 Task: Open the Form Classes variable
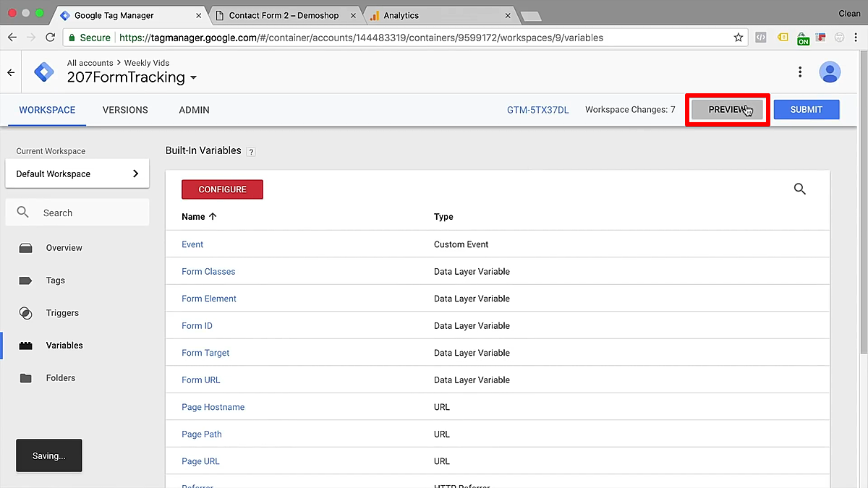click(x=208, y=272)
